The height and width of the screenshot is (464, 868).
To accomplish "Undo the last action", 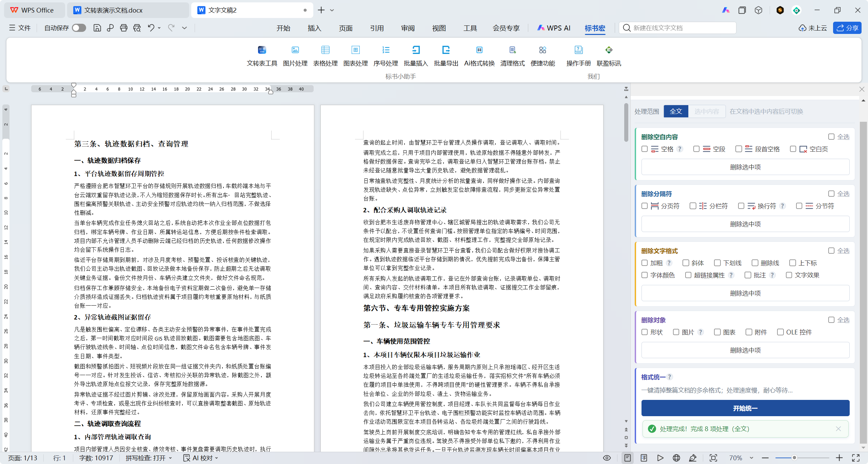I will point(151,28).
